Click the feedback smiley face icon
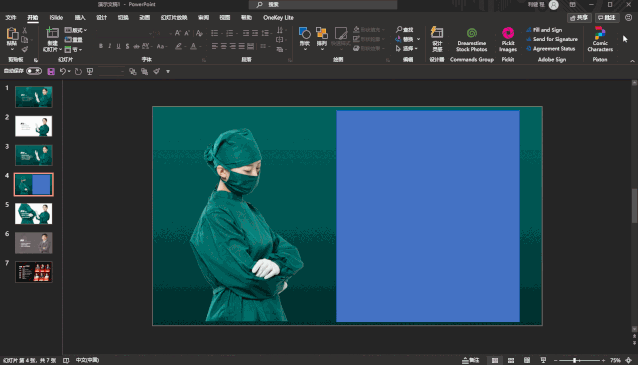Image resolution: width=638 pixels, height=365 pixels. 629,17
